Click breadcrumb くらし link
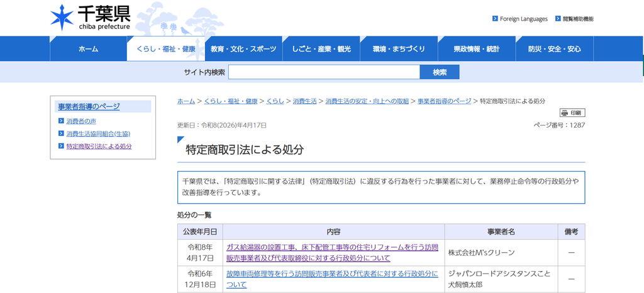The image size is (644, 293). point(275,101)
